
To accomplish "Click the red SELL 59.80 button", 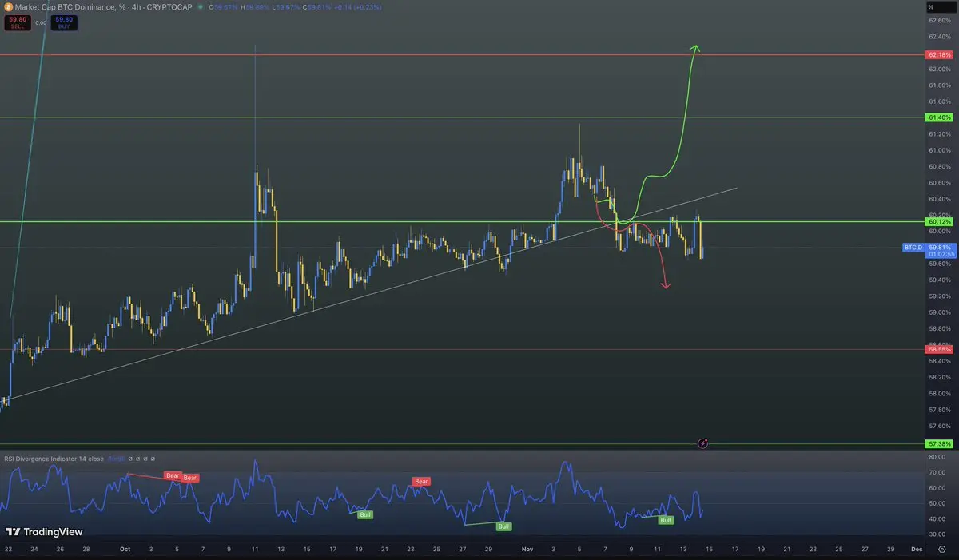I will tap(16, 22).
